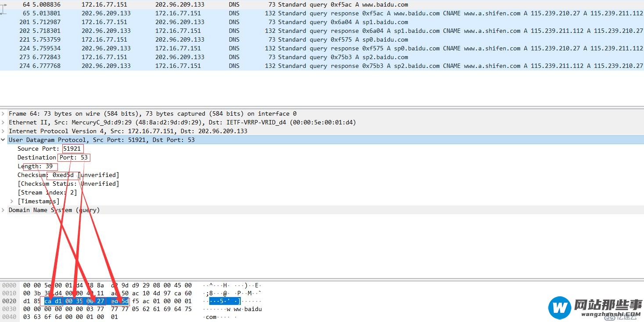Image resolution: width=644 pixels, height=322 pixels.
Task: Click the ASCII text w ww.baidu
Action: point(244,309)
